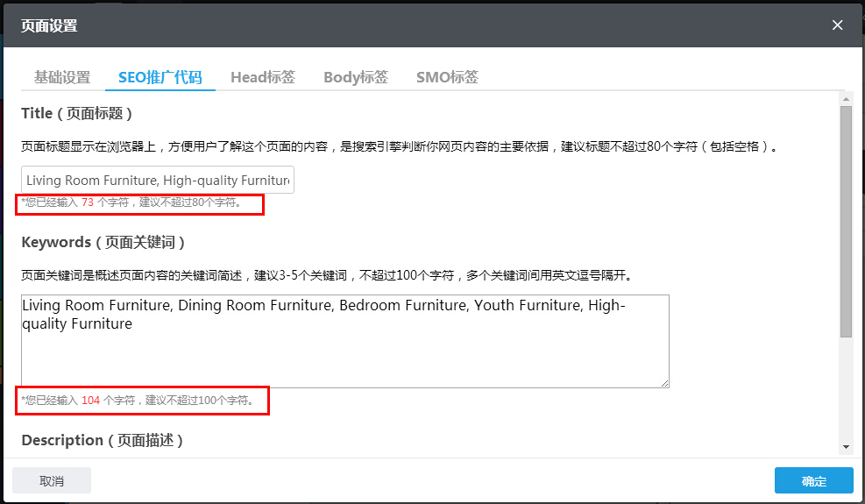Switch to the 基础设置 tab
The width and height of the screenshot is (865, 504).
pos(62,77)
